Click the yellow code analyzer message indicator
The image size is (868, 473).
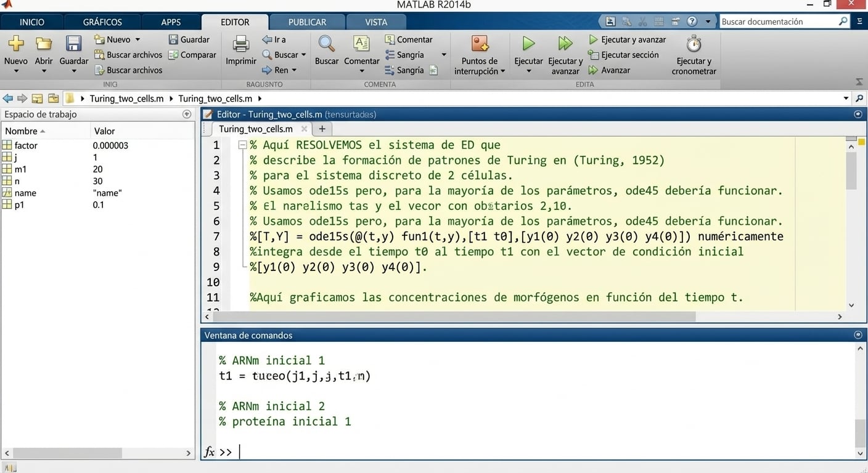tap(862, 142)
